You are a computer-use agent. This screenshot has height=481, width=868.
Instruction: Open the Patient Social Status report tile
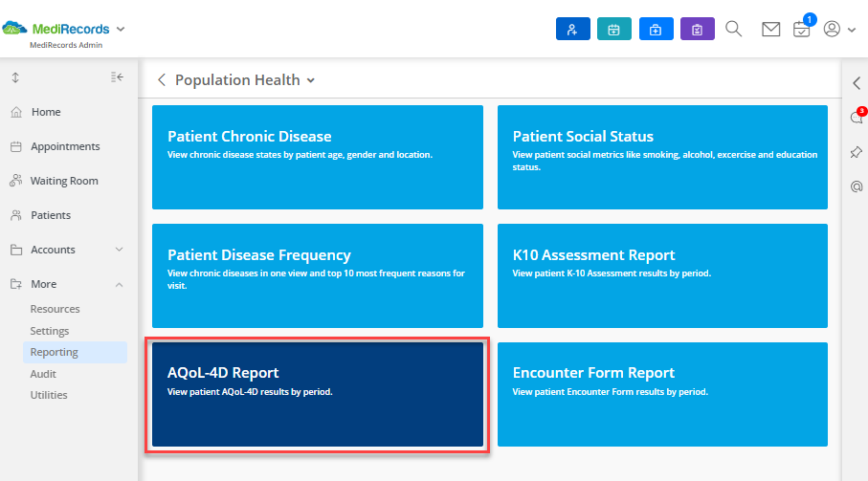662,158
